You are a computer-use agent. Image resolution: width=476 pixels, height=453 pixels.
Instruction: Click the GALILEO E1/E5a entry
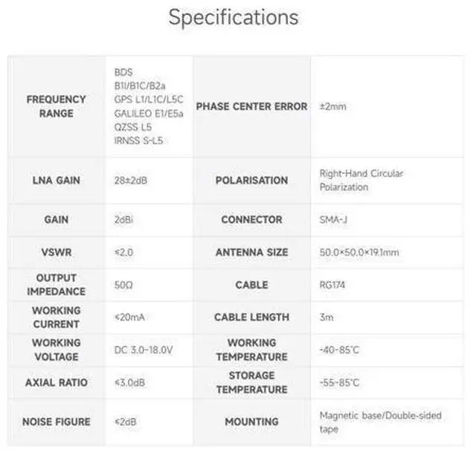(x=149, y=114)
